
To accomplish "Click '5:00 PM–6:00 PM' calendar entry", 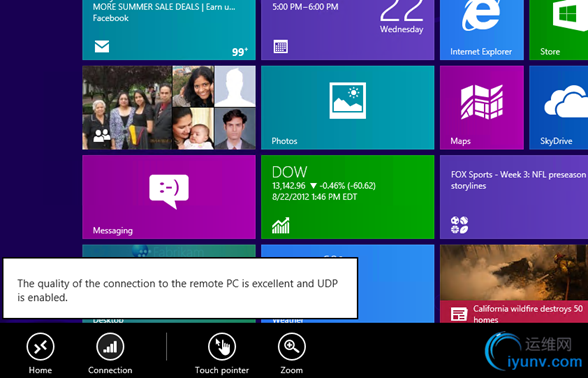I will pos(305,7).
